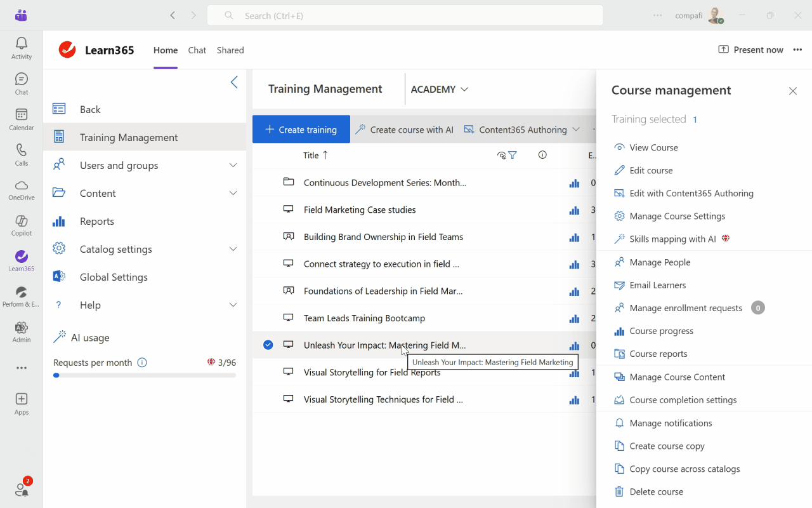Click the Requests per month usage bar
Screen dimensions: 812x508
click(x=144, y=375)
